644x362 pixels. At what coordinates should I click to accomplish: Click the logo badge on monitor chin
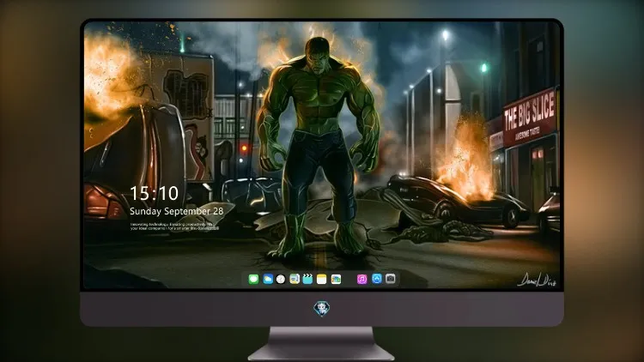(x=322, y=309)
